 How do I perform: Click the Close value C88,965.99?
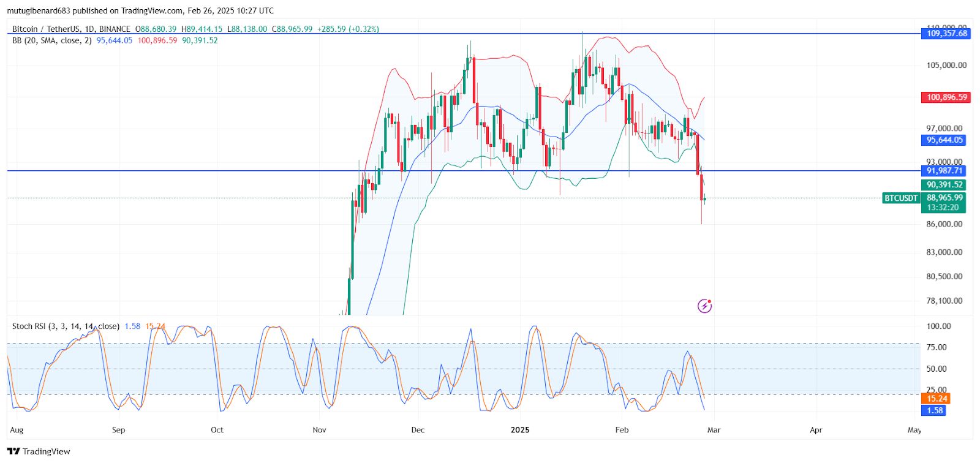(x=292, y=29)
